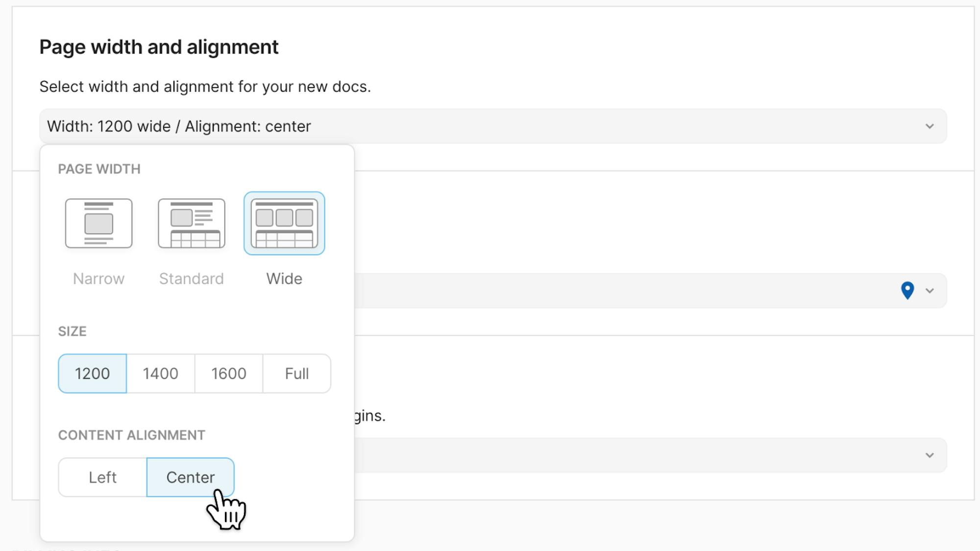980x551 pixels.
Task: Collapse the width and alignment dropdown chevron
Action: [930, 126]
